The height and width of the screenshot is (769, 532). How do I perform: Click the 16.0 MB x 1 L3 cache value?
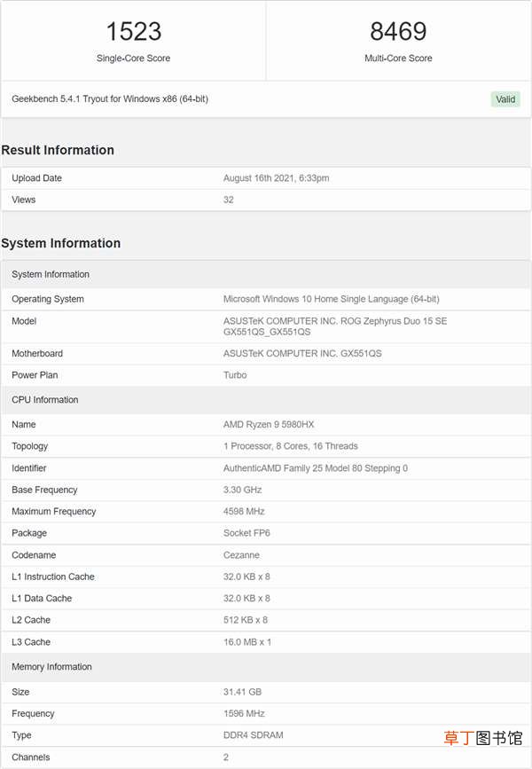coord(247,642)
